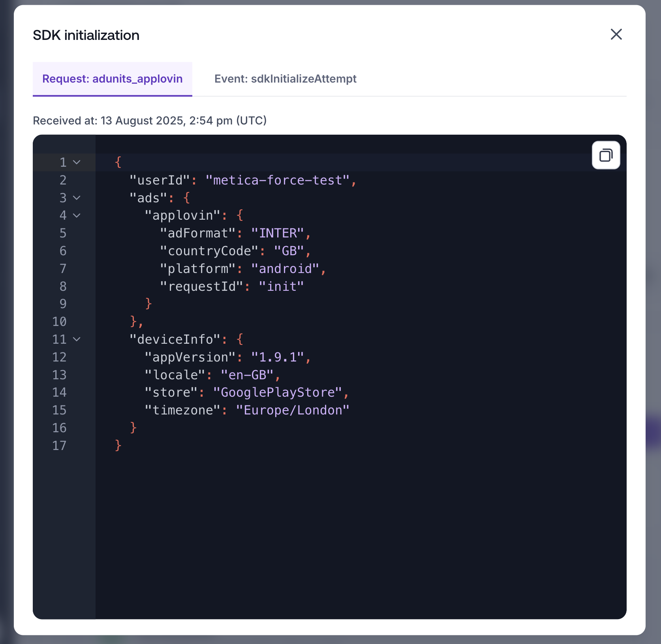Place cursor on "en-GB" locale value

tap(247, 375)
